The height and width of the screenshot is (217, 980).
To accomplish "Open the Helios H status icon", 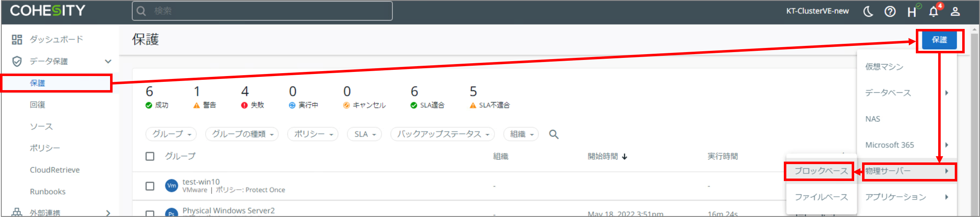I will (x=913, y=11).
